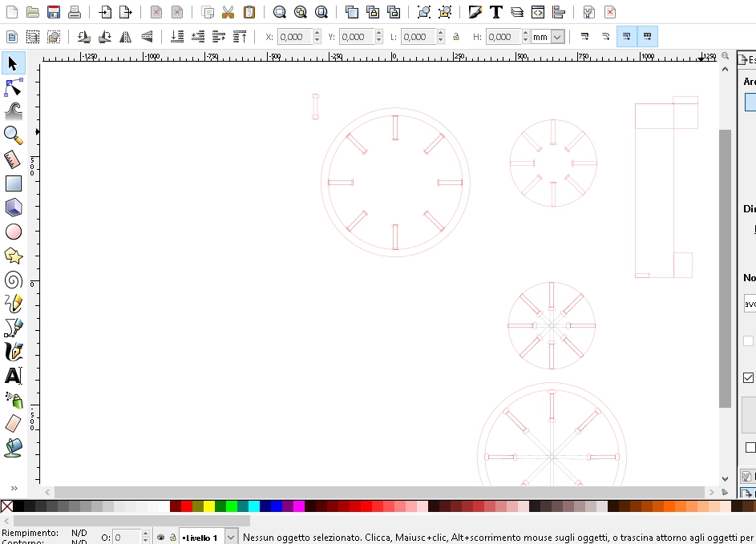Save the document with the floppy icon
Image resolution: width=756 pixels, height=544 pixels.
54,12
